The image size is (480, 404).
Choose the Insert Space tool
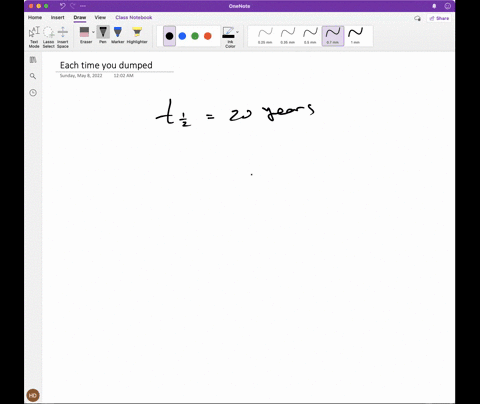click(x=63, y=37)
